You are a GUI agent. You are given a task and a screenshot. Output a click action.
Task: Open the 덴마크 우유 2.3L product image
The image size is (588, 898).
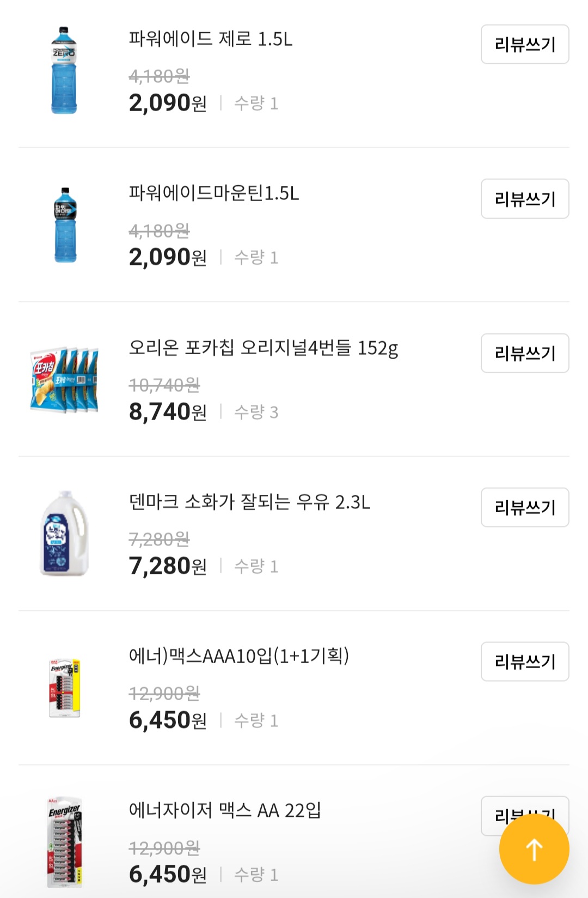point(65,533)
